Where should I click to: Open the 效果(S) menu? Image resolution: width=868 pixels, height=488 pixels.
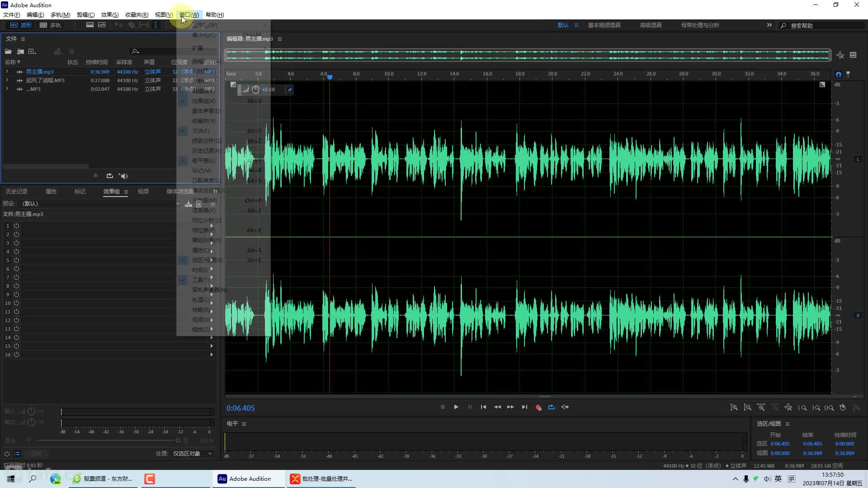point(110,15)
